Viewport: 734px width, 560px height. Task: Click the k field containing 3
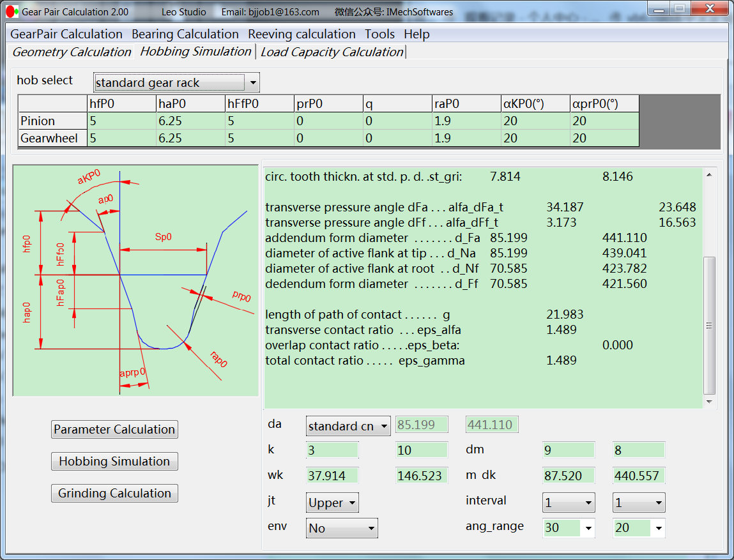(332, 450)
